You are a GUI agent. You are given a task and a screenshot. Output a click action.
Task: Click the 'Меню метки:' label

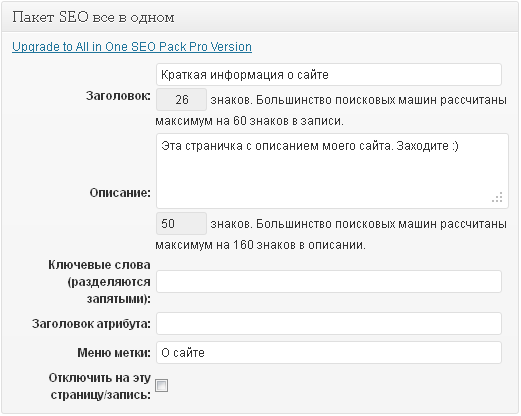point(114,353)
